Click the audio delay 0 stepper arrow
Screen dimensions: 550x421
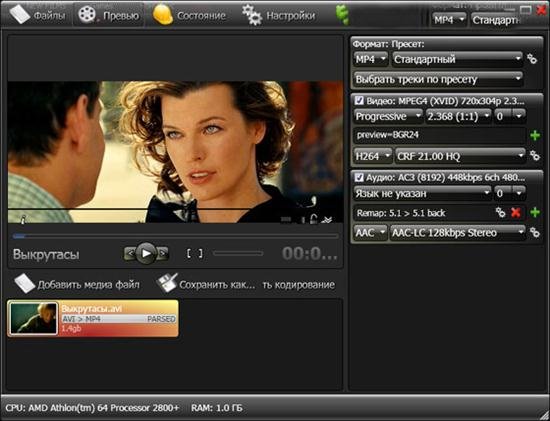(x=519, y=193)
